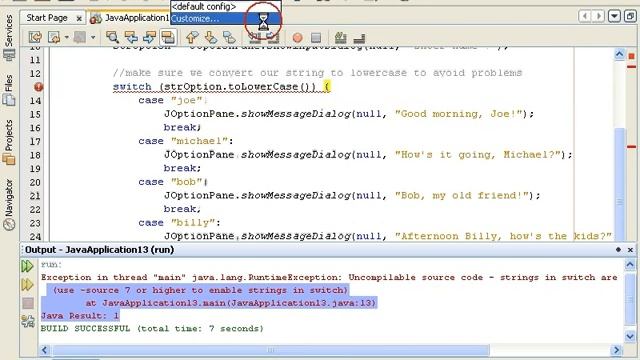Go back in editor navigation history
Screen dimensions: 640x360
point(54,38)
